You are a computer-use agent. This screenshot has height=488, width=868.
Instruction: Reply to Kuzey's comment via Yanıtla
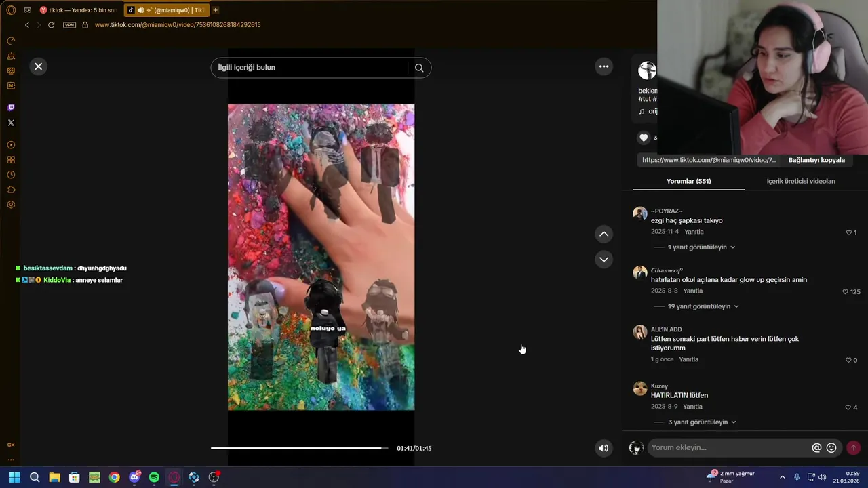pyautogui.click(x=692, y=407)
